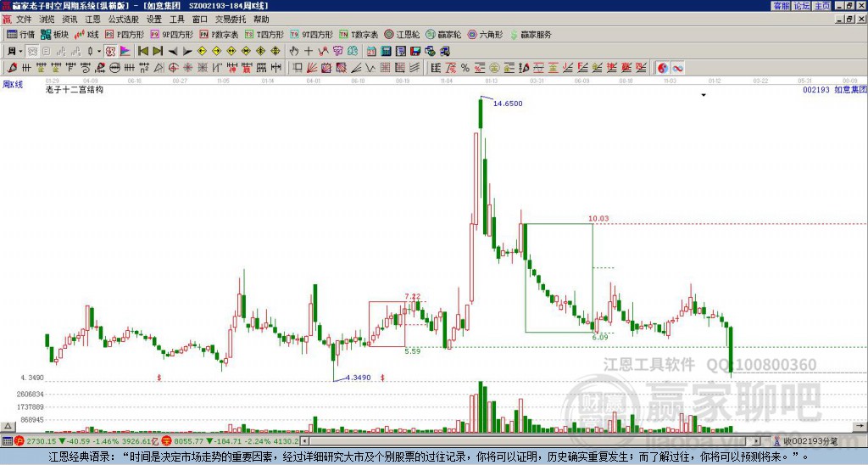This screenshot has height=465, width=868.
Task: Click the 002193分笔 tick status entry
Action: tap(806, 441)
